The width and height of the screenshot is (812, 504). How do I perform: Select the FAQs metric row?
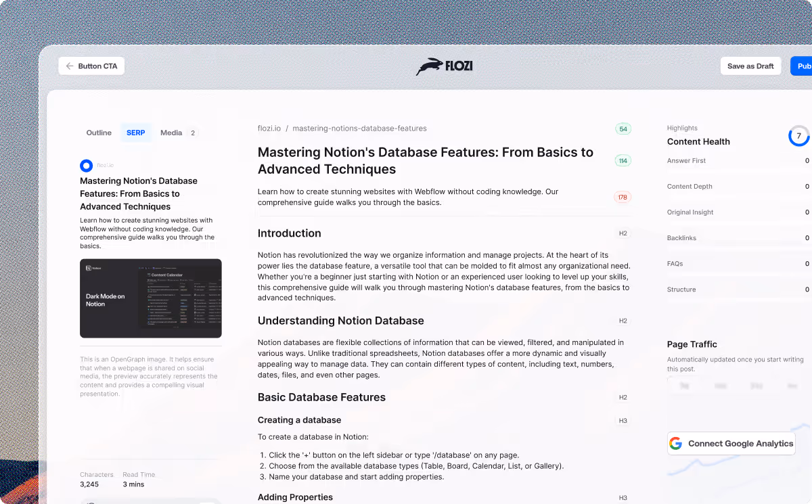click(x=738, y=264)
